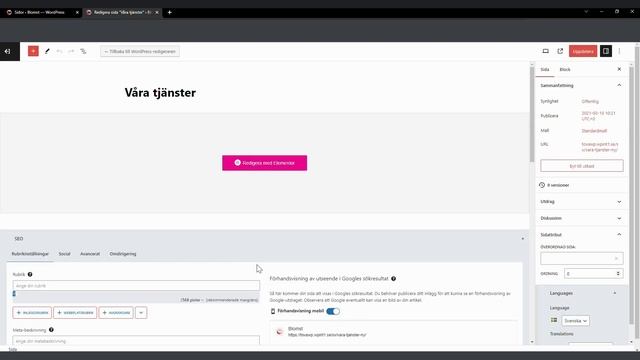Switch to Sidor WordPress browser tab
This screenshot has width=640, height=360.
41,12
